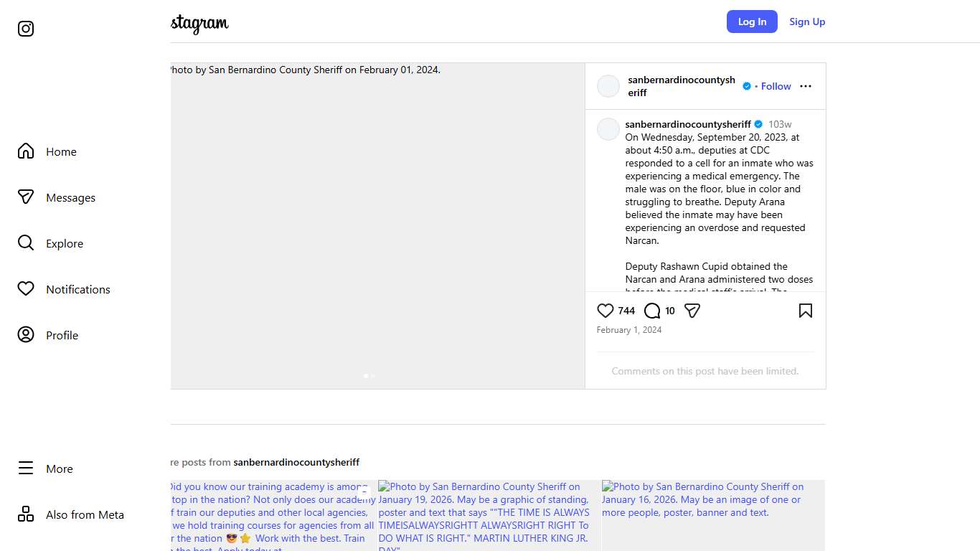
Task: Click the Instagram logo icon
Action: tap(26, 29)
